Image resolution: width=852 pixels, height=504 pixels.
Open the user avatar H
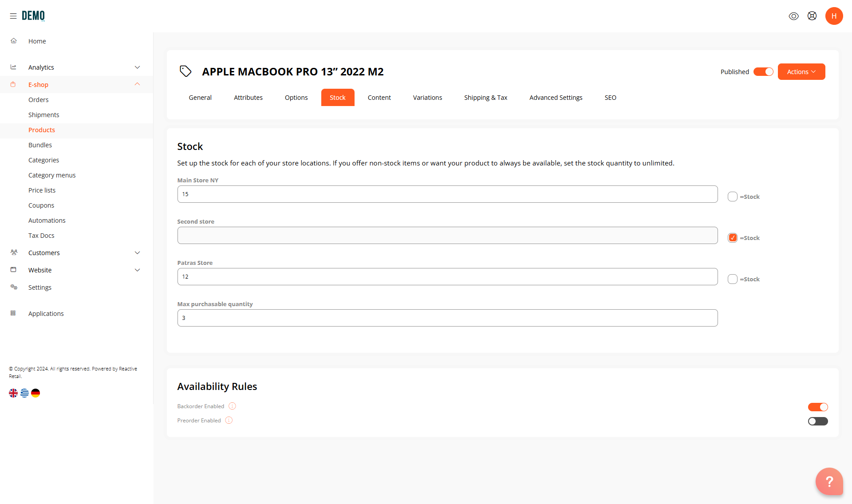coord(834,16)
